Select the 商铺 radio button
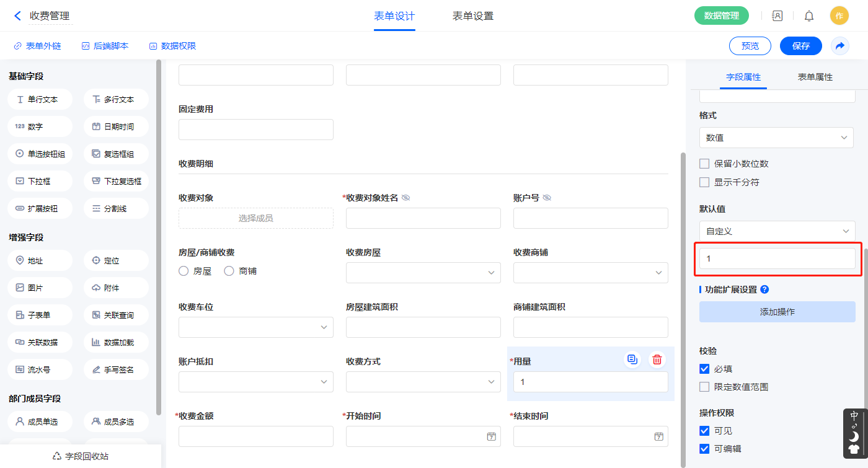The image size is (868, 468). (x=229, y=271)
